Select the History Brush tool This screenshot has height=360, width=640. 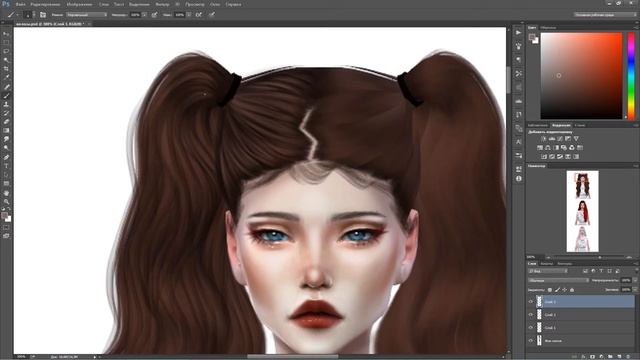point(6,113)
